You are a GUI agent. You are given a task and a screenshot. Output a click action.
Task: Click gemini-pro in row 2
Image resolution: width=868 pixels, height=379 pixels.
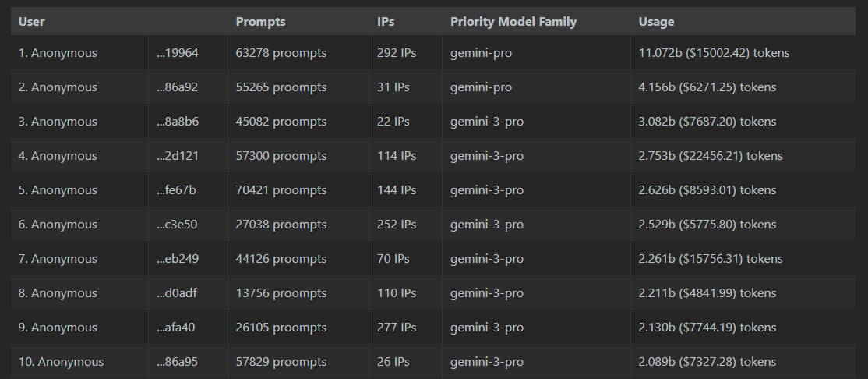pos(481,87)
